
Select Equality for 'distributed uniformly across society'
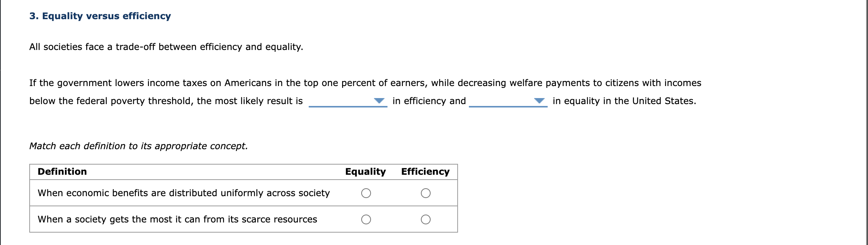point(366,193)
